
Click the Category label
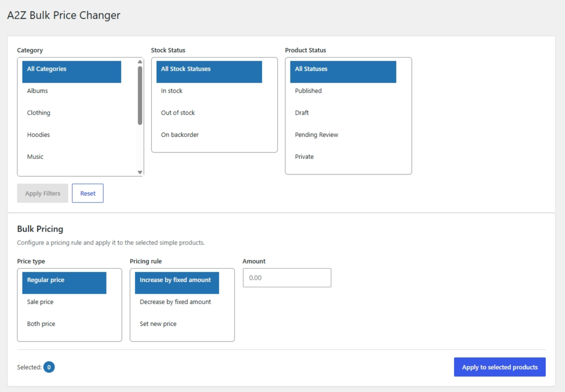click(30, 50)
